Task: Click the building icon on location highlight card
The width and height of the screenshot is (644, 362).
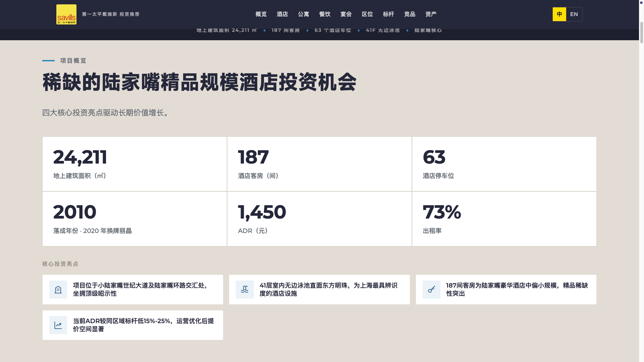Action: [x=58, y=290]
